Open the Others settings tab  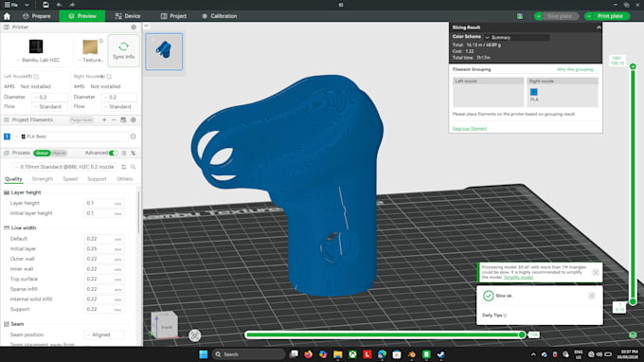click(x=124, y=179)
